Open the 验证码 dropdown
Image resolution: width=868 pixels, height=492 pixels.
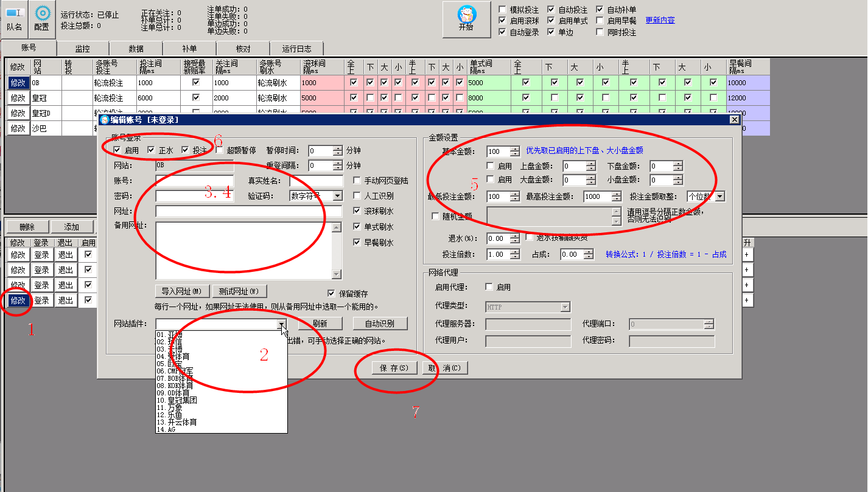point(337,196)
